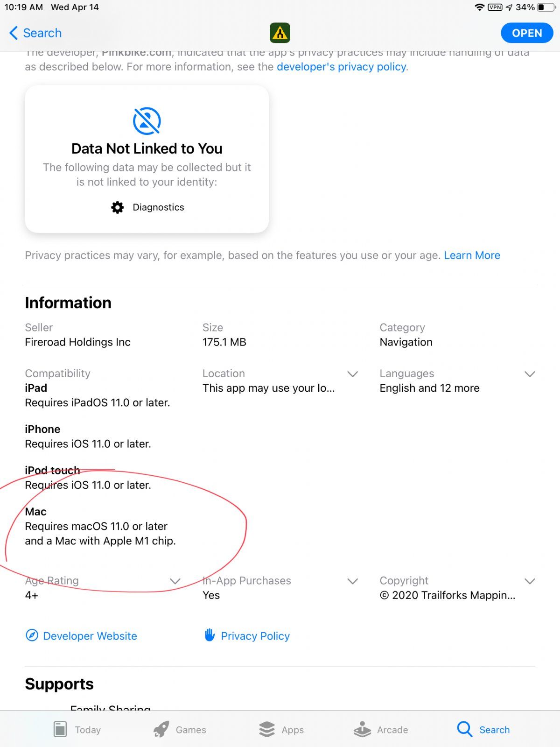Follow the Learn More link
This screenshot has width=560, height=747.
(x=472, y=255)
